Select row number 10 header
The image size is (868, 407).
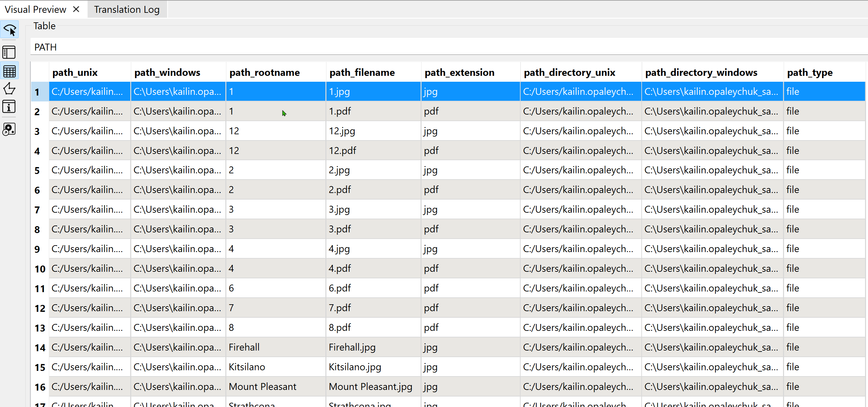coord(40,268)
